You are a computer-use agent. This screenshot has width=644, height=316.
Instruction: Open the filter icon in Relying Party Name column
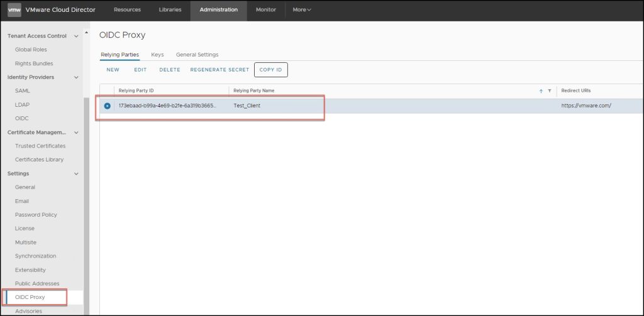tap(549, 91)
